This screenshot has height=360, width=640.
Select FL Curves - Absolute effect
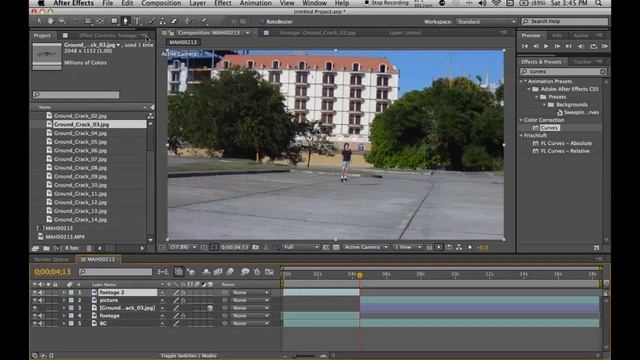click(566, 143)
